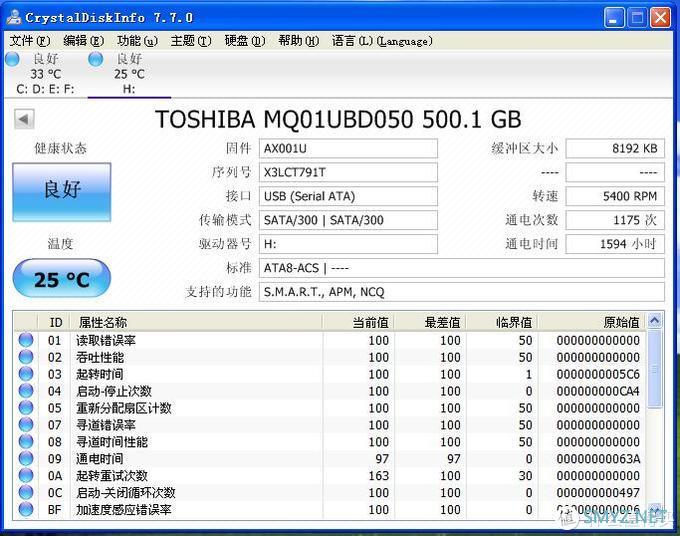Click the features field S.M.A.R.T., APM, NCQ
The width and height of the screenshot is (680, 536).
click(x=462, y=292)
